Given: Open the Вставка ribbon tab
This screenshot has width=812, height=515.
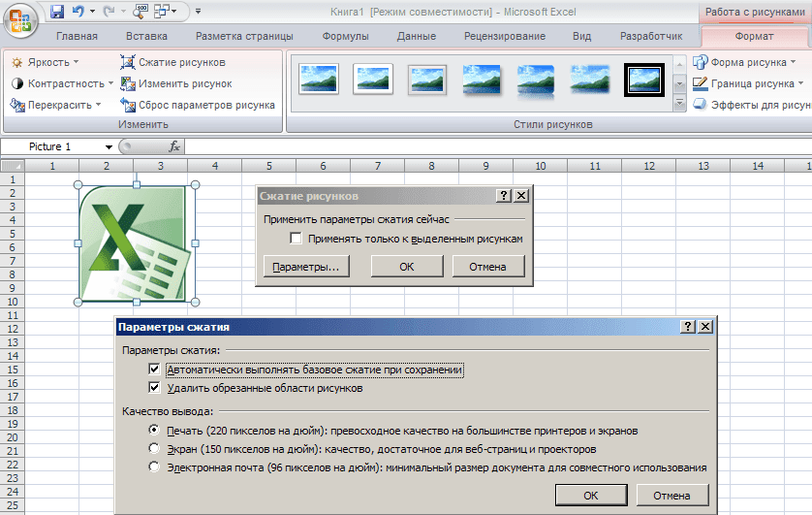Looking at the screenshot, I should click(x=146, y=36).
